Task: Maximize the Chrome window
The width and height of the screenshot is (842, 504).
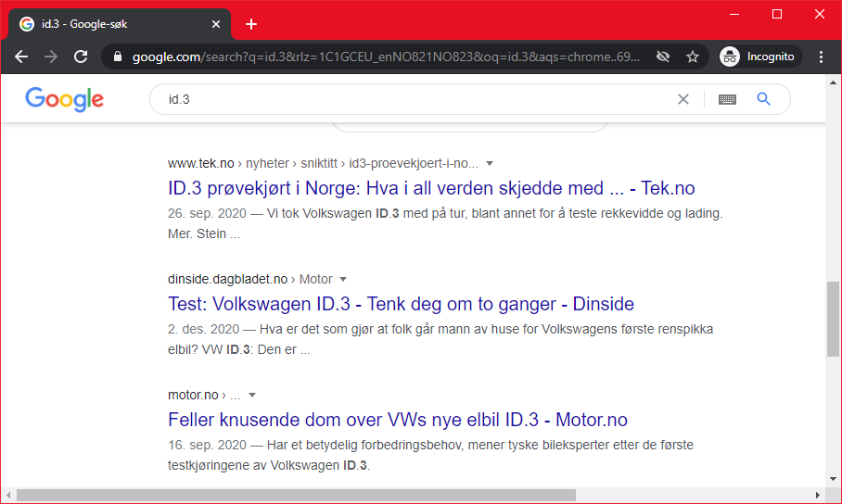Action: pos(777,14)
